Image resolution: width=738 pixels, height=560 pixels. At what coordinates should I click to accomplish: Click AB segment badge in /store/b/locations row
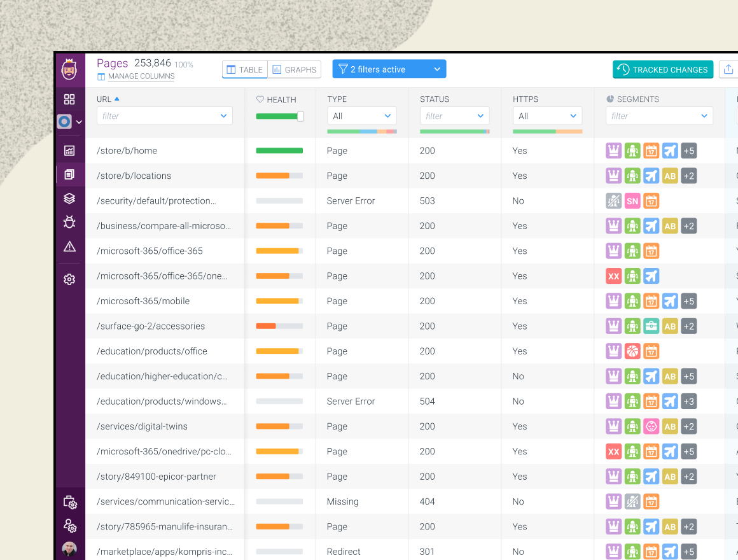[x=670, y=176]
